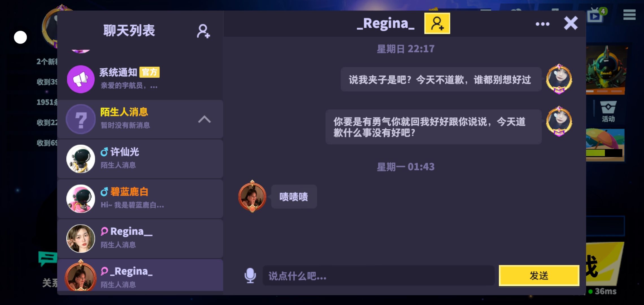
Task: Click sender avatar beside 啧啧啧 message
Action: [252, 197]
